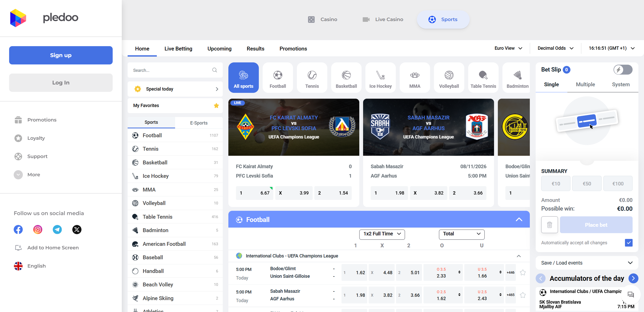Open My Favorites
644x312 pixels.
pos(175,106)
